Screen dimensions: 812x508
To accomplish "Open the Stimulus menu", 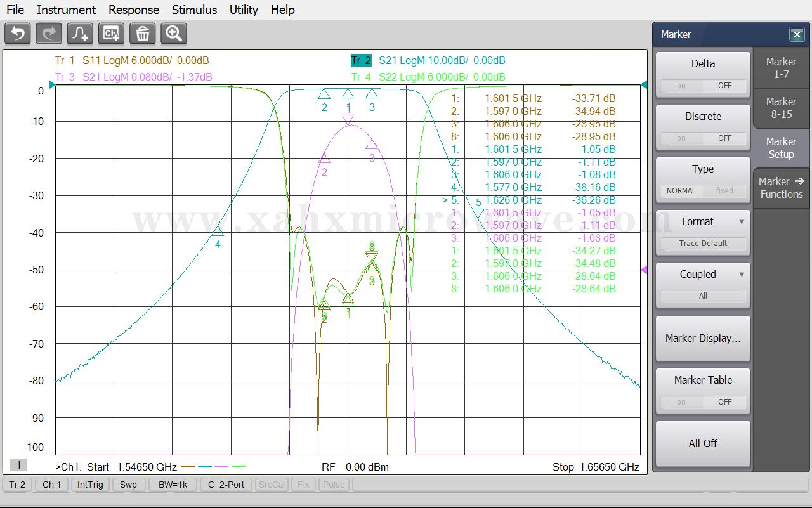I will 194,10.
